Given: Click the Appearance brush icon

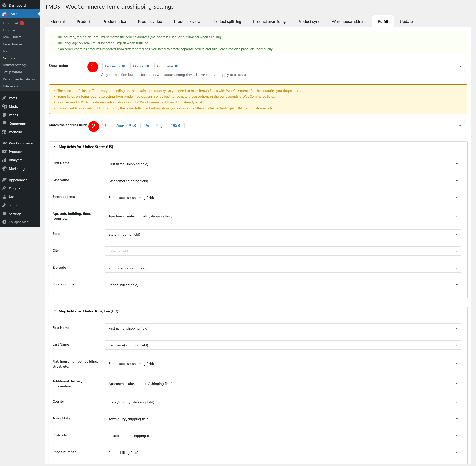Looking at the screenshot, I should click(x=4, y=180).
